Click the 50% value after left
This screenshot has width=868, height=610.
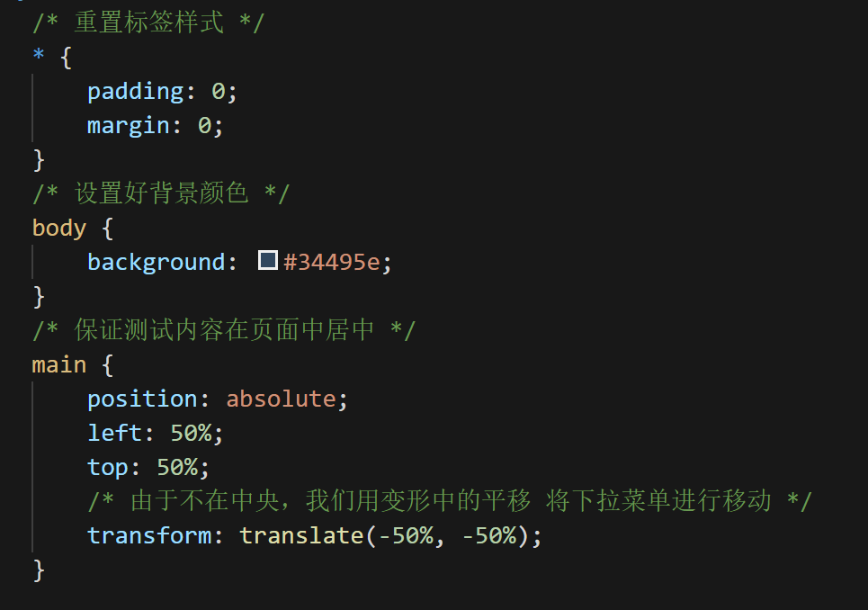coord(190,433)
